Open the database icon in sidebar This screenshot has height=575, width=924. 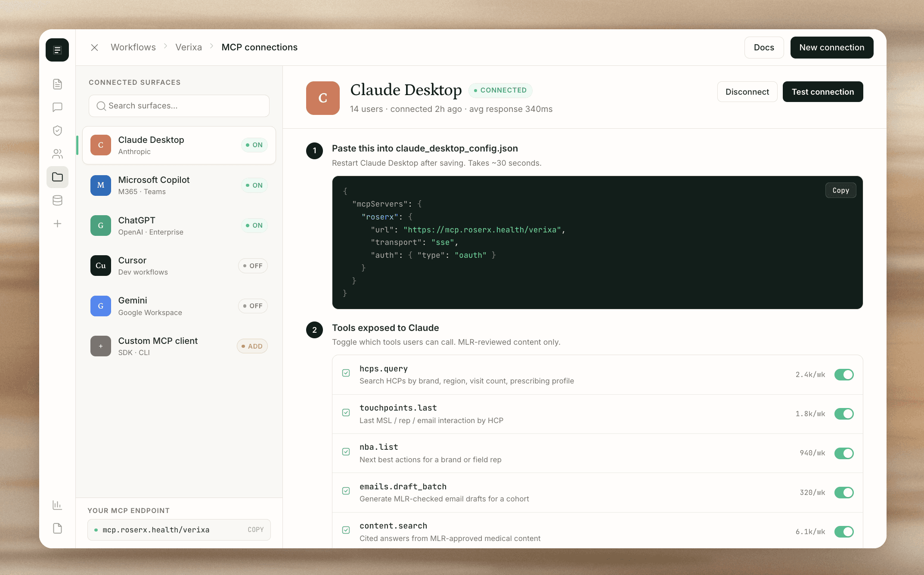(57, 200)
